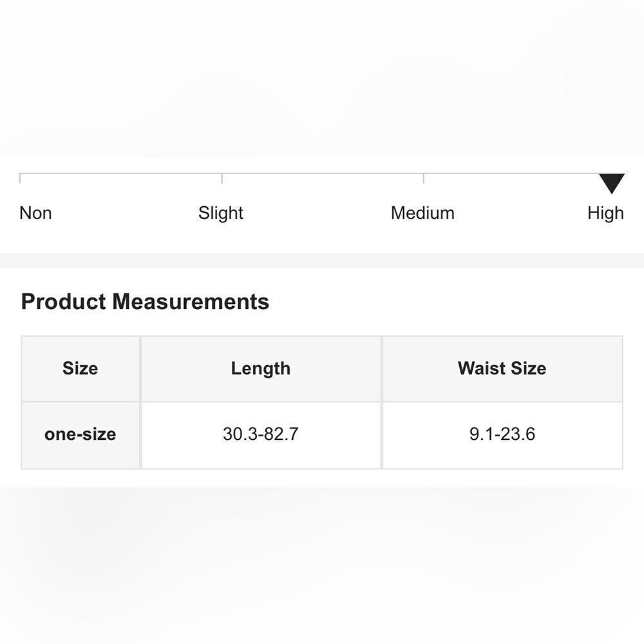Click the scale line between Slight and Medium
This screenshot has width=644, height=644.
point(322,173)
